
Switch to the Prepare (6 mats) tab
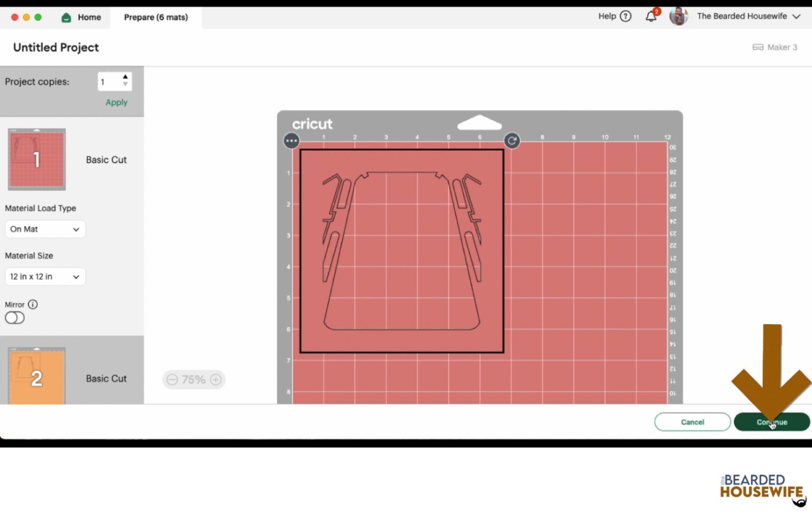click(156, 17)
